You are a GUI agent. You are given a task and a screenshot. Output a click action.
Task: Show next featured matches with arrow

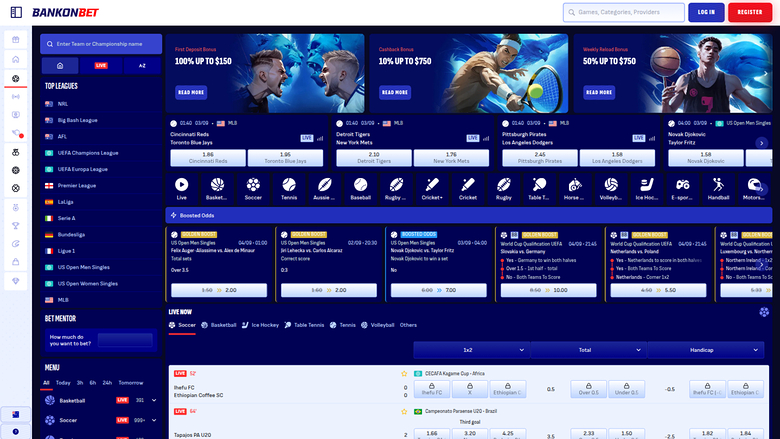coord(761,143)
